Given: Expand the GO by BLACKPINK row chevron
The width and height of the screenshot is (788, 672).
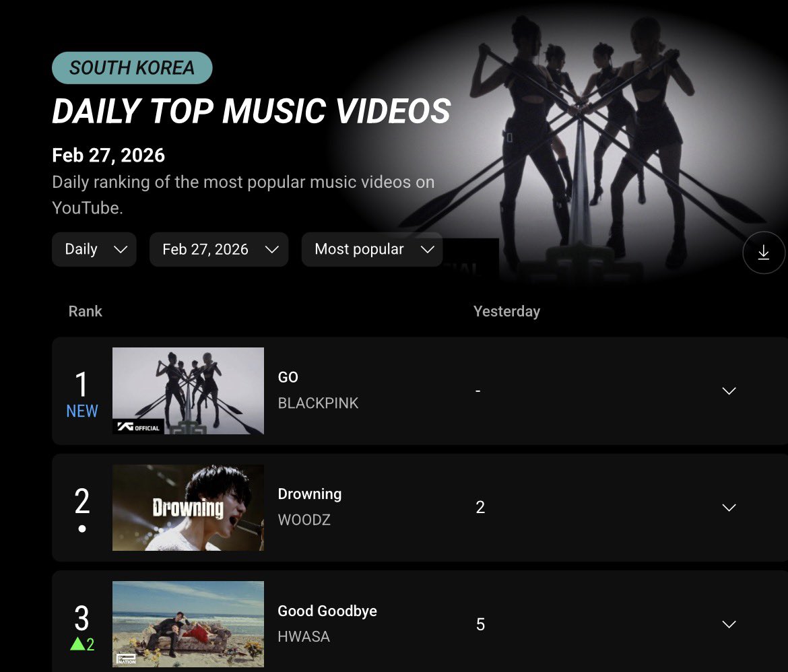Looking at the screenshot, I should (x=729, y=391).
